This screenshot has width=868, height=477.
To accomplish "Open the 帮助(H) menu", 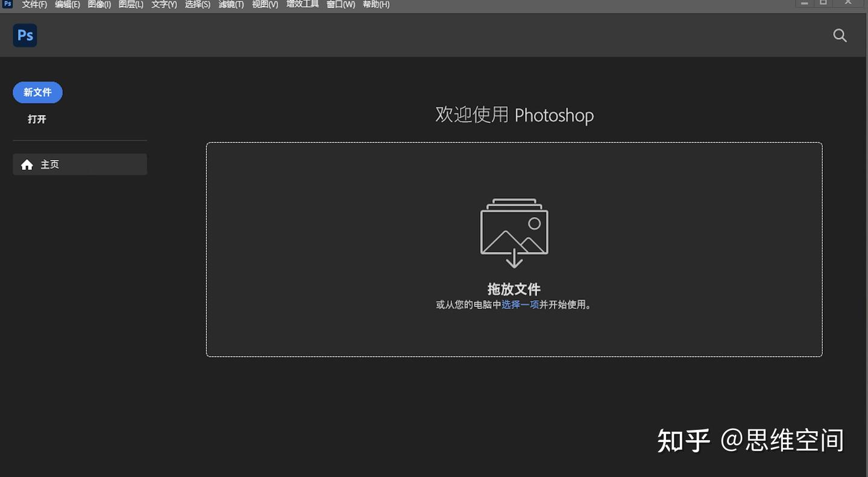I will coord(376,4).
